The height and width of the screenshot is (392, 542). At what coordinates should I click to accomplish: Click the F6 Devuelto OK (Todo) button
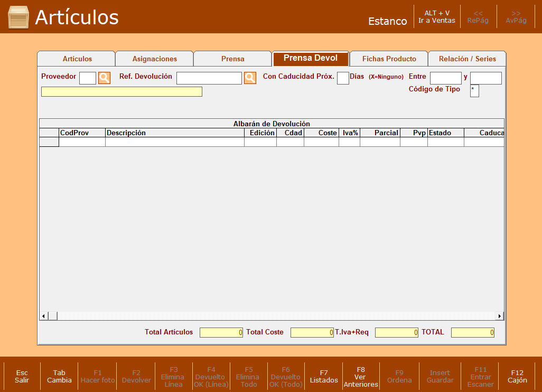point(286,377)
